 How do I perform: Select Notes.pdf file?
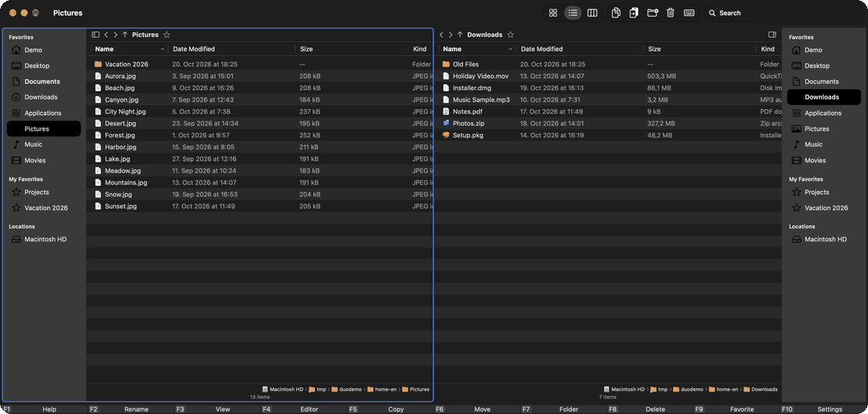tap(609, 111)
